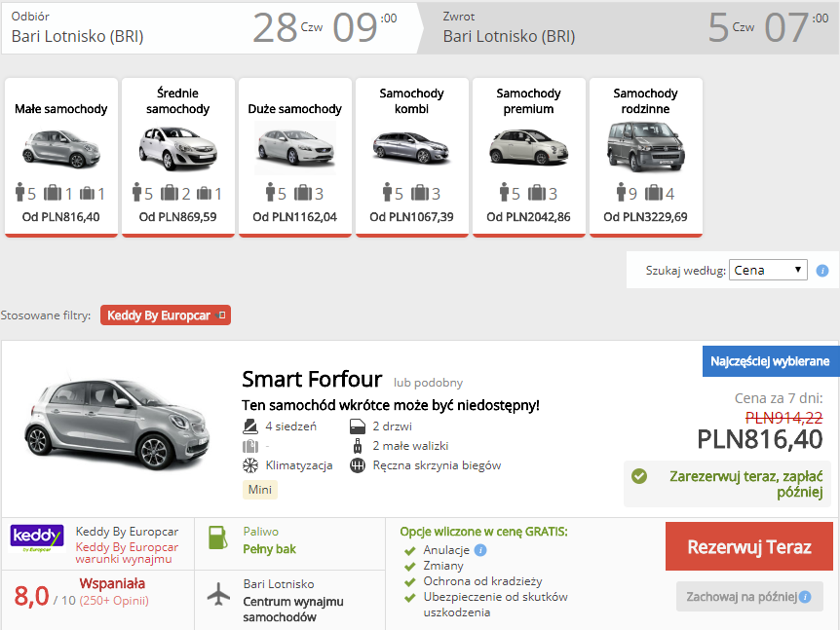The width and height of the screenshot is (840, 630).
Task: Select the Średnie samochody category card
Action: click(x=178, y=157)
